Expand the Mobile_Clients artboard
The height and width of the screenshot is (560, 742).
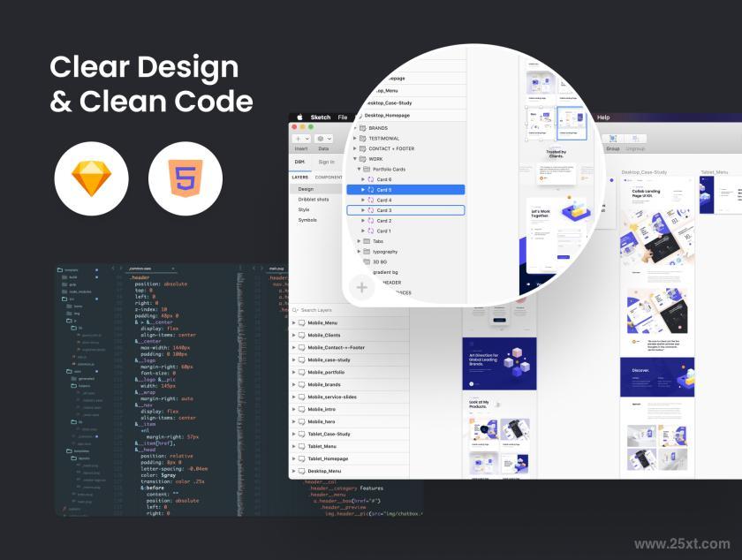[294, 335]
